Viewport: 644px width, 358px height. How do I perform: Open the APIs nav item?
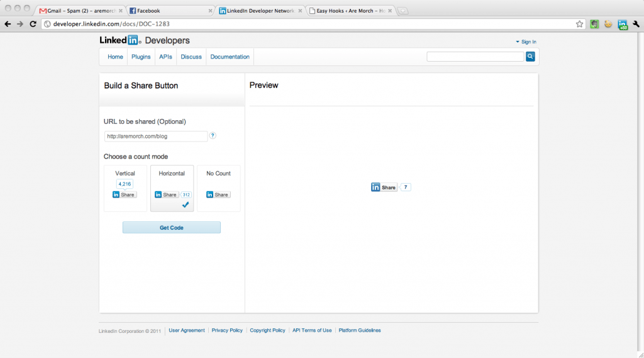[165, 57]
